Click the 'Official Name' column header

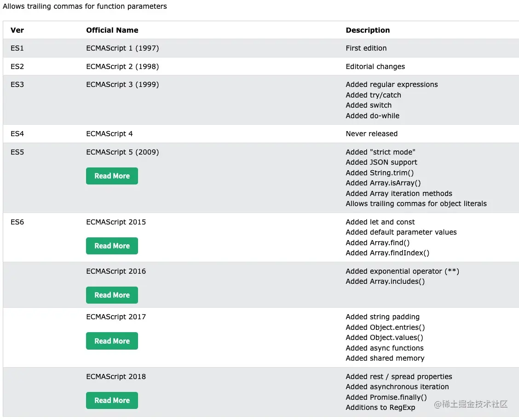[112, 30]
